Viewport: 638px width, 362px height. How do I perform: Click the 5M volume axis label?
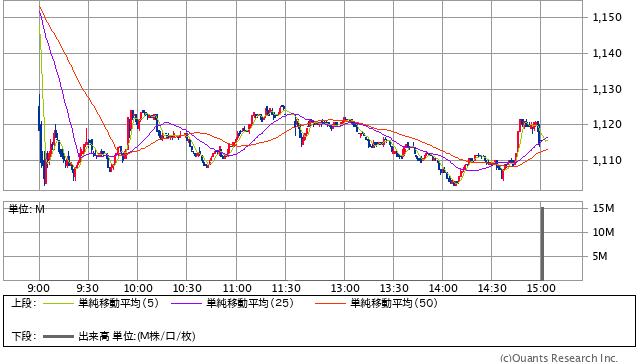(600, 256)
